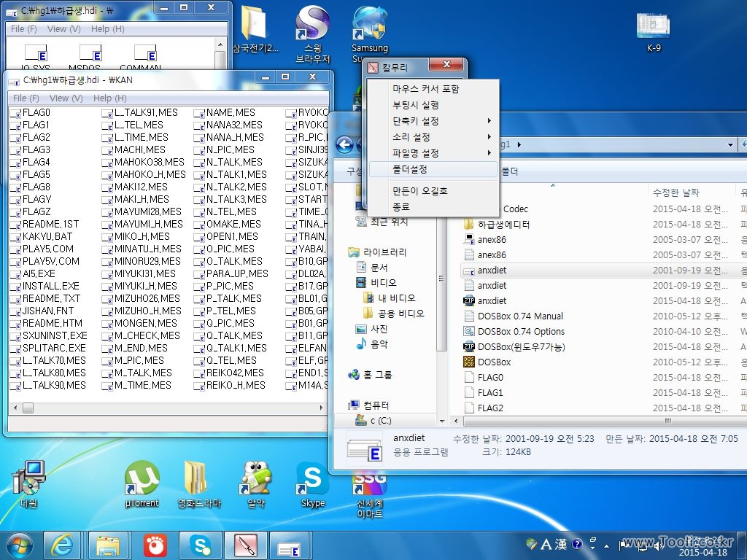Screen dimensions: 747x560
Task: Select README.1ST in the ₩KAN window
Action: (x=44, y=225)
